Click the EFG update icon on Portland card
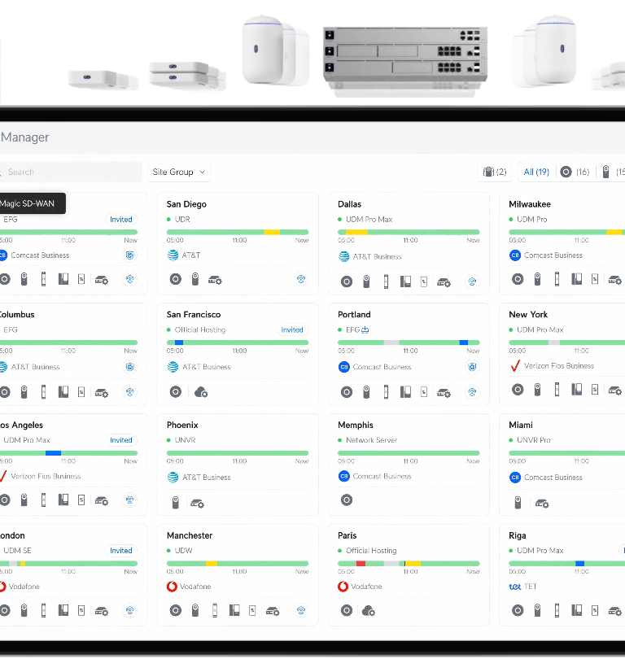Viewport: 625px width, 672px height. [x=365, y=329]
